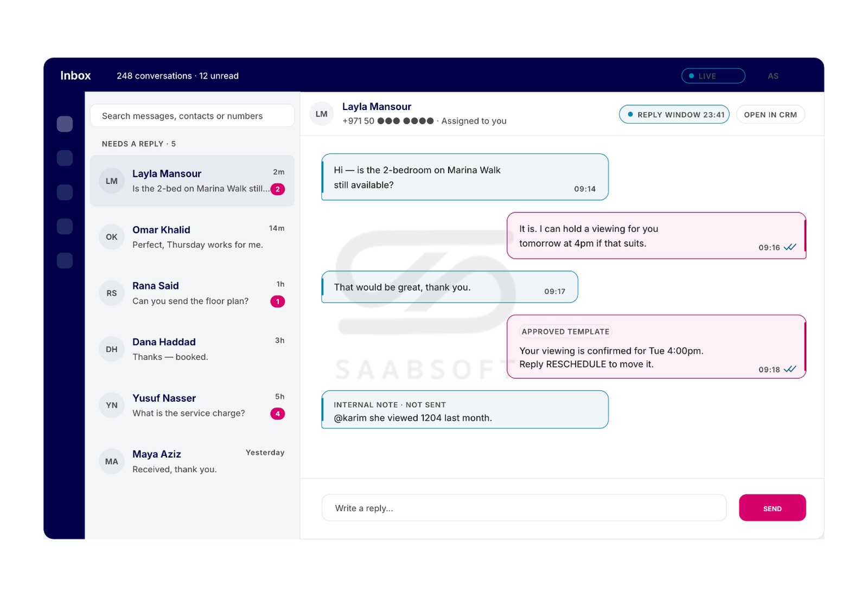
Task: Click the Approved Template label
Action: [x=565, y=332]
